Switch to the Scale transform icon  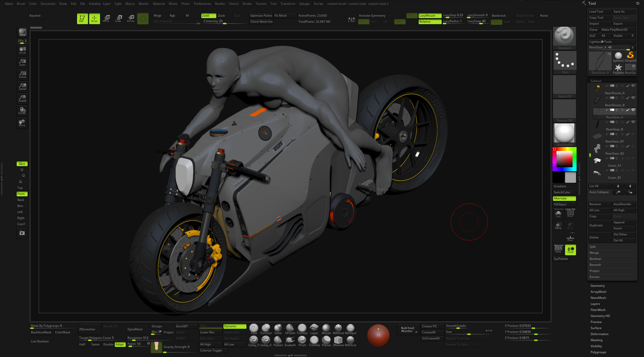118,19
